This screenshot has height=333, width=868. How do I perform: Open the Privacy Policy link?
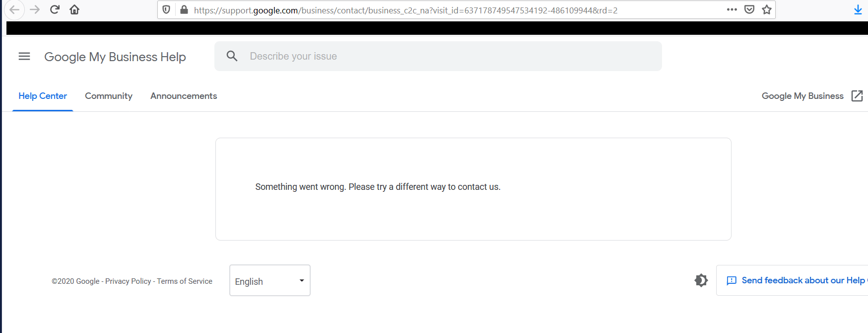128,281
